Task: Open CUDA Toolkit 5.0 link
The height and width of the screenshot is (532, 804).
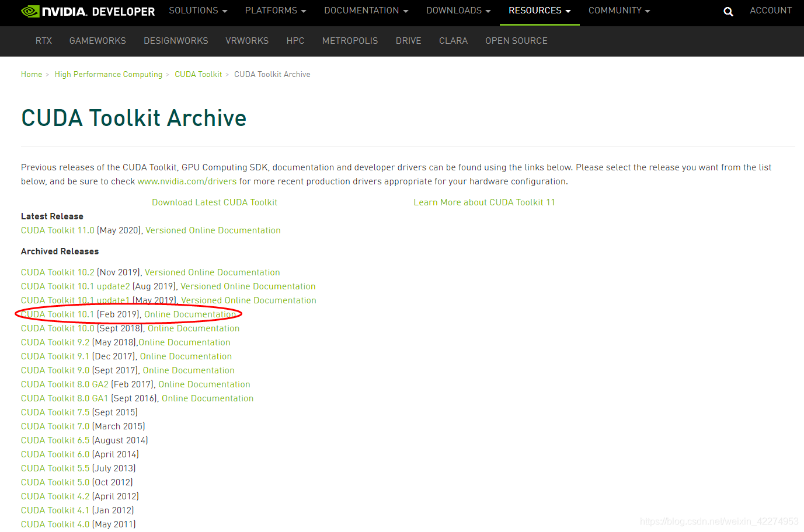Action: click(55, 482)
